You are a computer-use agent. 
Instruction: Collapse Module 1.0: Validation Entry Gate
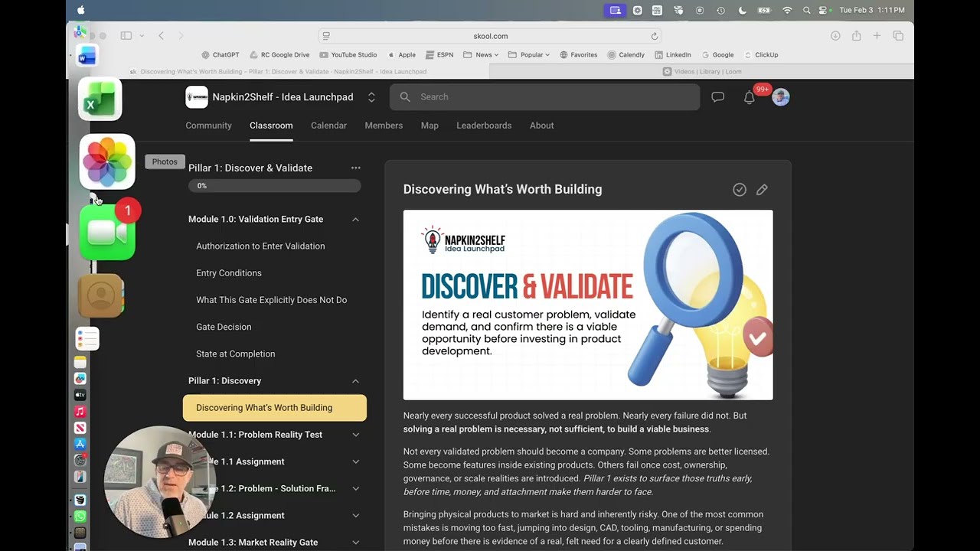point(355,220)
